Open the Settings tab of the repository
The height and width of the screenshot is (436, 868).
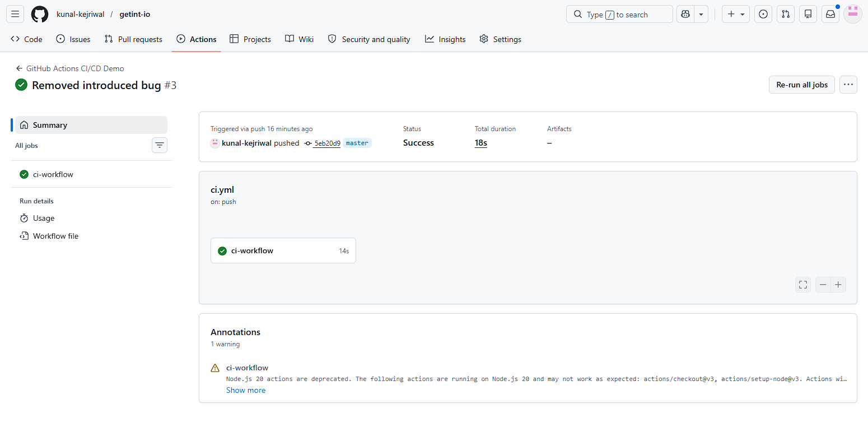point(500,39)
